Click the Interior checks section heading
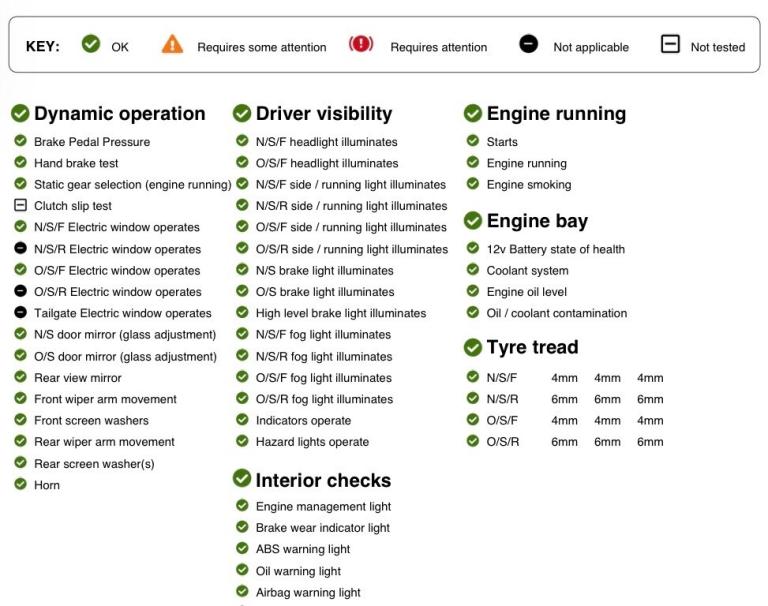The height and width of the screenshot is (606, 768). pyautogui.click(x=323, y=480)
